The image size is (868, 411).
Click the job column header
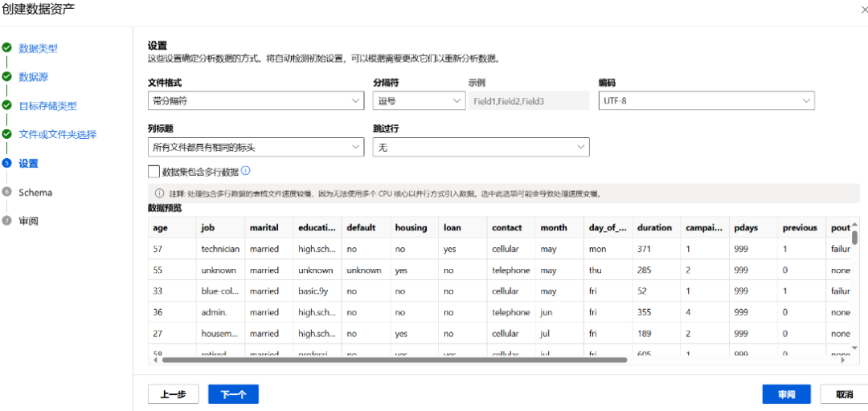[221, 227]
